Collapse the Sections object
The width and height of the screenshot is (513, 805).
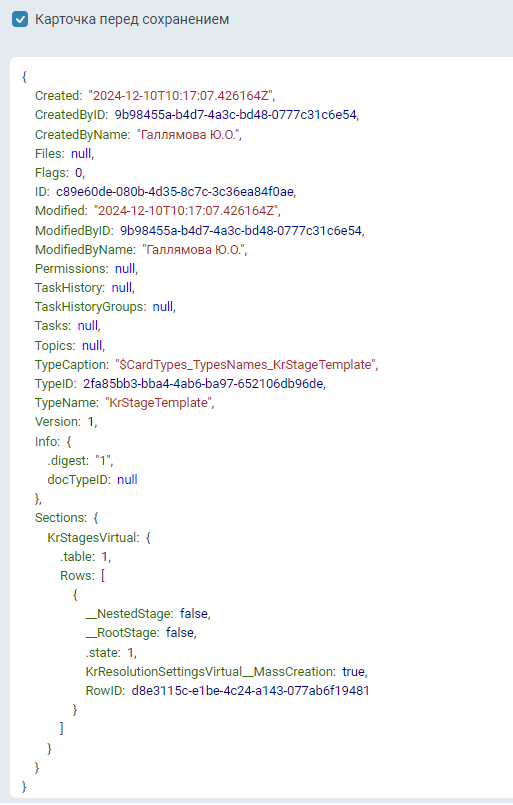tap(96, 518)
